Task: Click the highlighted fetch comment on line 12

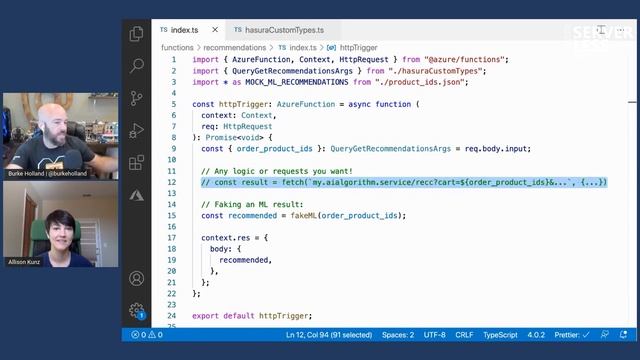Action: tap(404, 182)
